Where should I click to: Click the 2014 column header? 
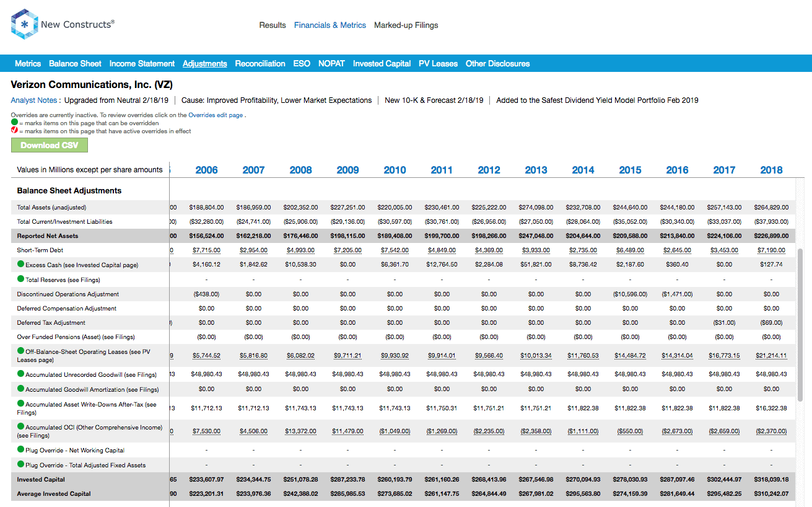pyautogui.click(x=583, y=170)
